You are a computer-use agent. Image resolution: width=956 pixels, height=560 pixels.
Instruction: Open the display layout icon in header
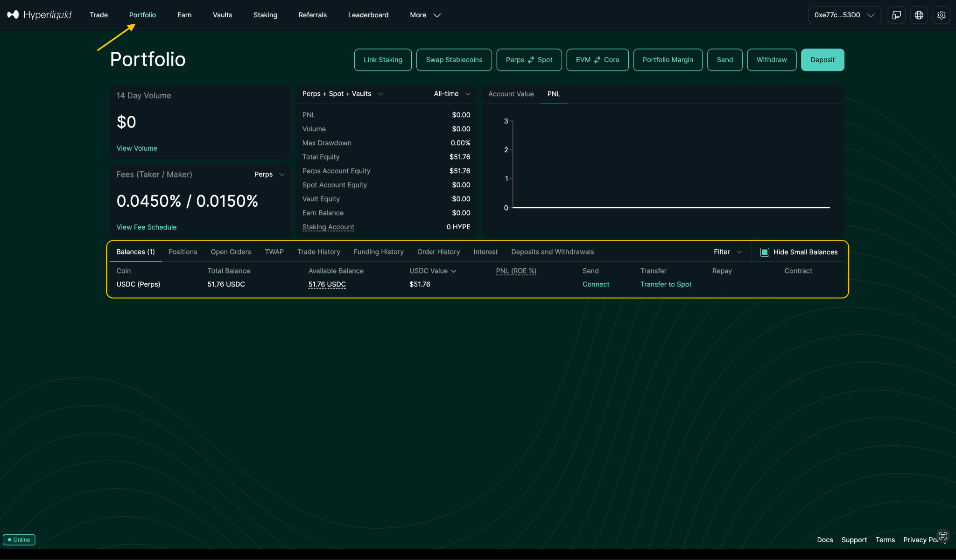click(x=897, y=15)
